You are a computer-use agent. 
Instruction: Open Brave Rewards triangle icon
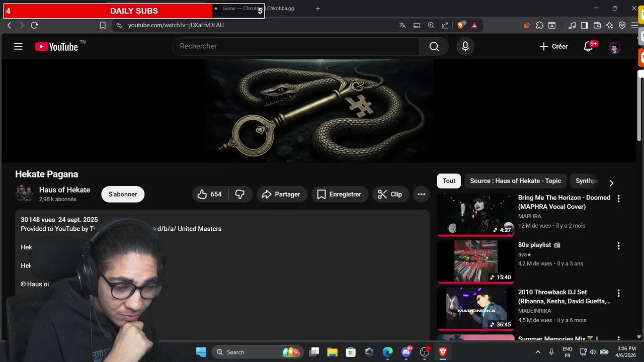pos(474,25)
